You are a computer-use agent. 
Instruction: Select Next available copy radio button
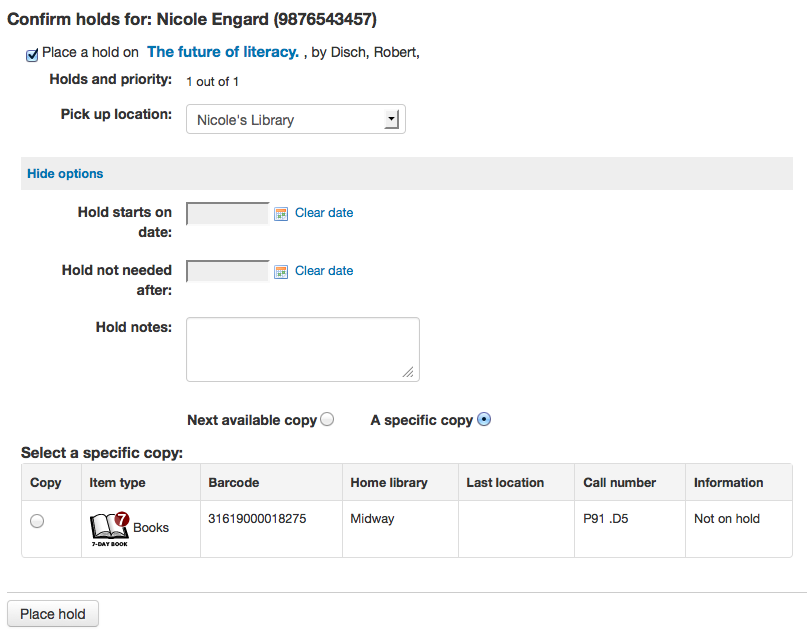point(327,419)
